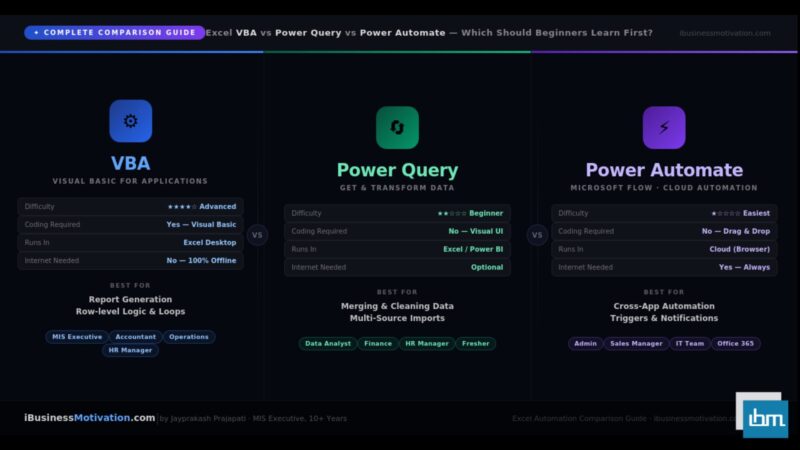Select the Sales Manager tag
Image resolution: width=800 pixels, height=450 pixels.
click(637, 343)
